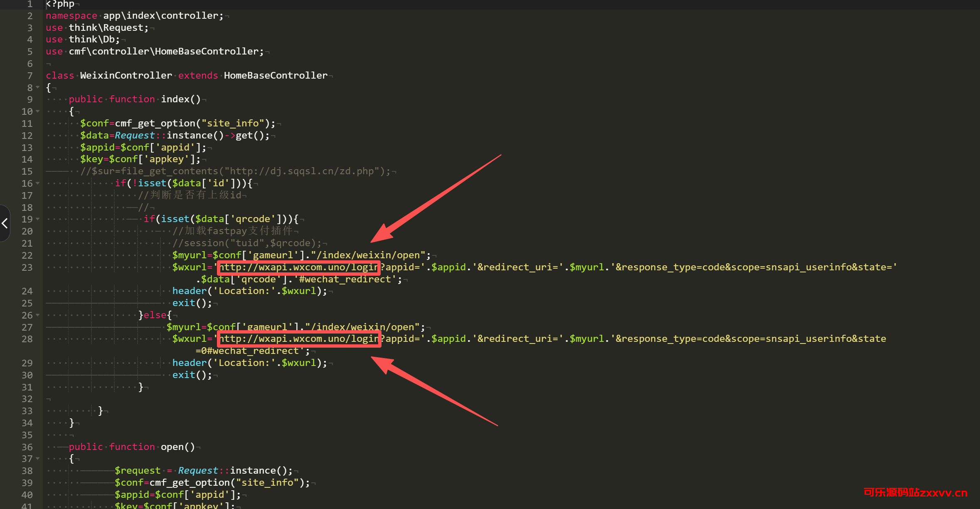Click line number 1 in the gutter
This screenshot has height=509, width=980.
(30, 4)
